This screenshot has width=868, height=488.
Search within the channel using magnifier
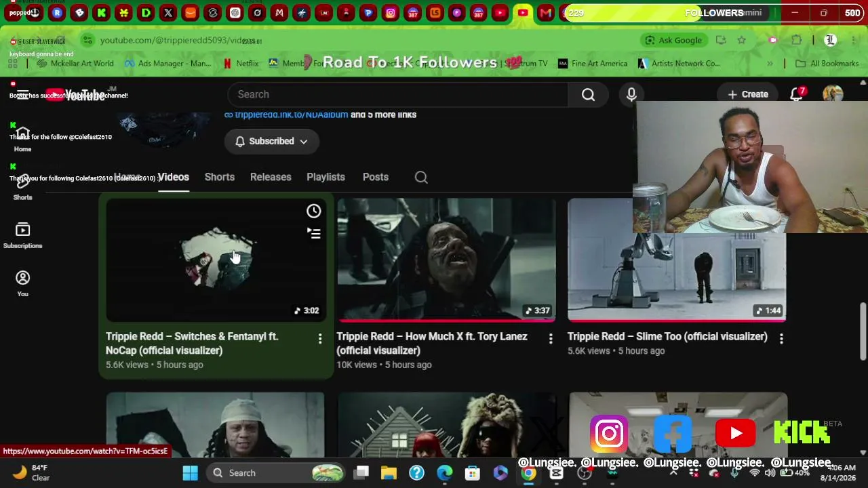(421, 177)
